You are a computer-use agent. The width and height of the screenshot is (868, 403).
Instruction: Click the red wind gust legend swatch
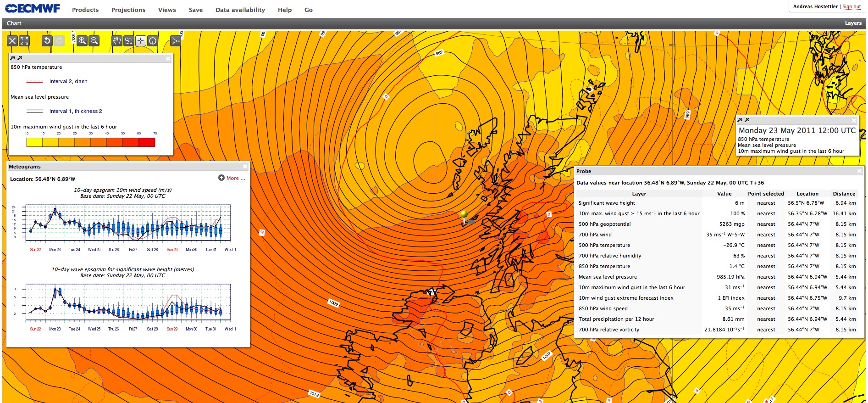pyautogui.click(x=147, y=142)
